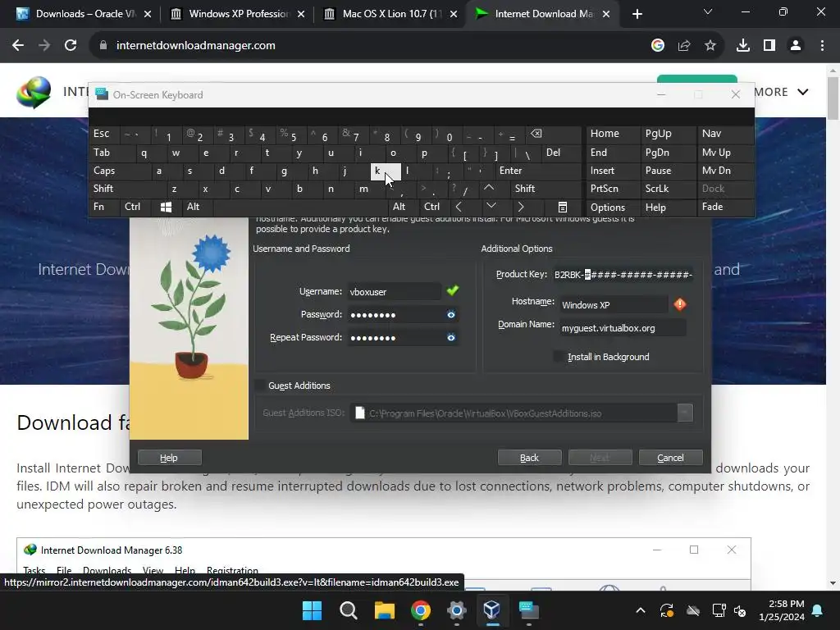Open Windows Start button on taskbar

click(x=313, y=610)
